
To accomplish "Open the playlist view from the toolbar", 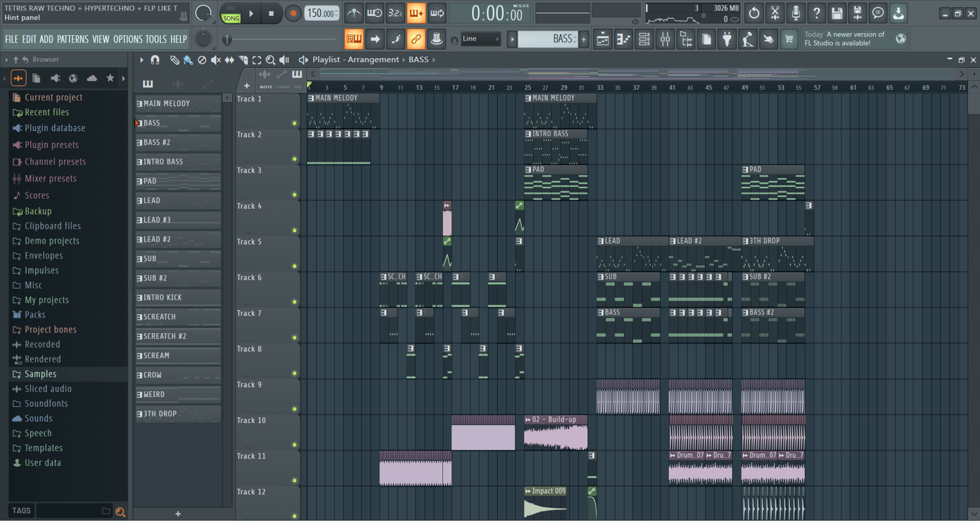I will tap(602, 39).
